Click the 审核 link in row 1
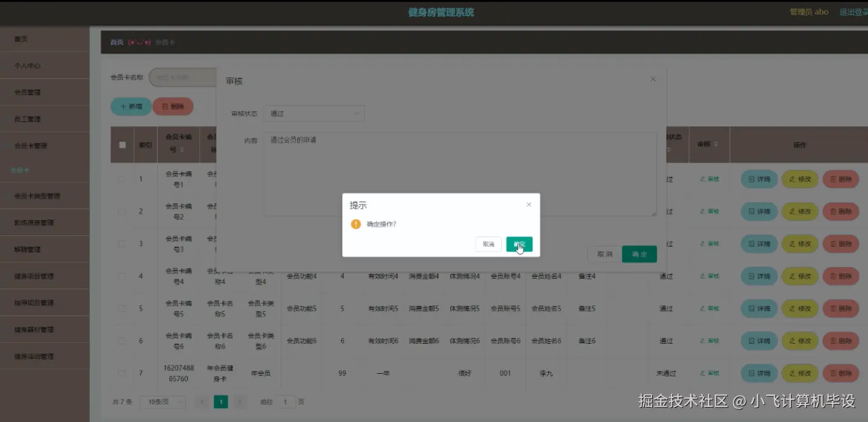This screenshot has height=422, width=868. click(x=710, y=179)
